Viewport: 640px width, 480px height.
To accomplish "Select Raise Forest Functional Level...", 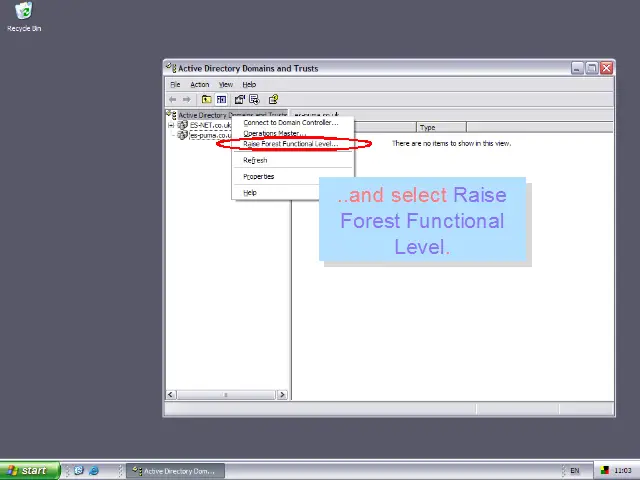I will coord(293,144).
